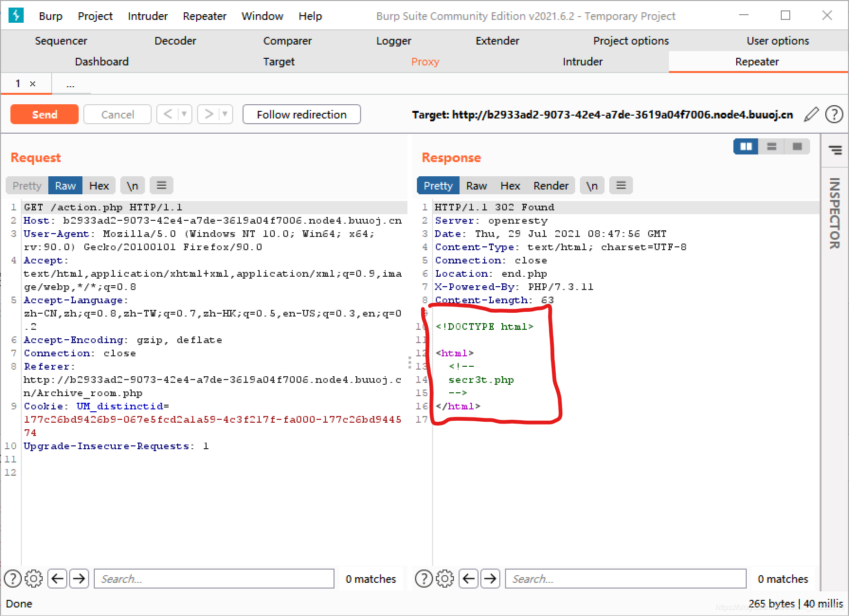
Task: Switch to Comparer tab
Action: pos(288,41)
